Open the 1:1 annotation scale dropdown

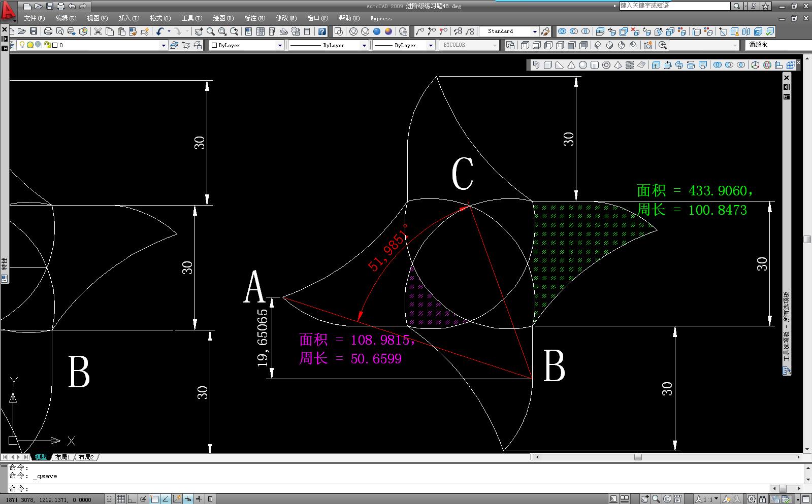click(707, 499)
